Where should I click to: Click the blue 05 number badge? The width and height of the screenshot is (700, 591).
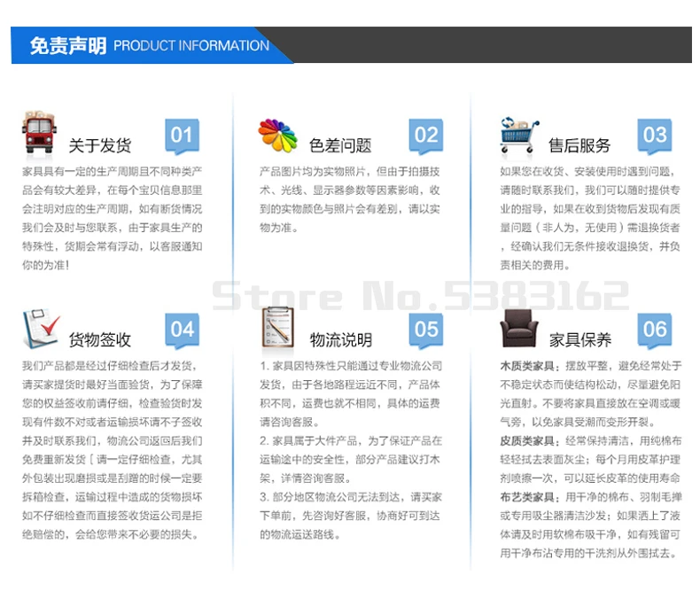426,330
